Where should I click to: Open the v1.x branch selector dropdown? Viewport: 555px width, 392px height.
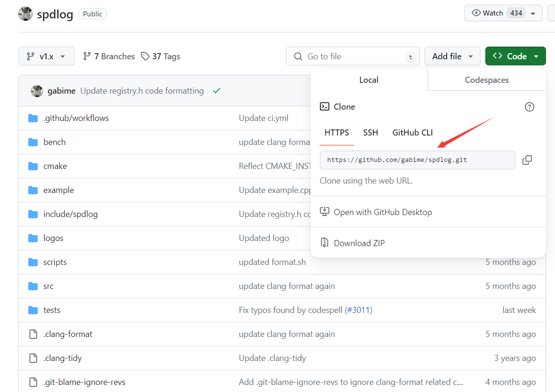47,56
